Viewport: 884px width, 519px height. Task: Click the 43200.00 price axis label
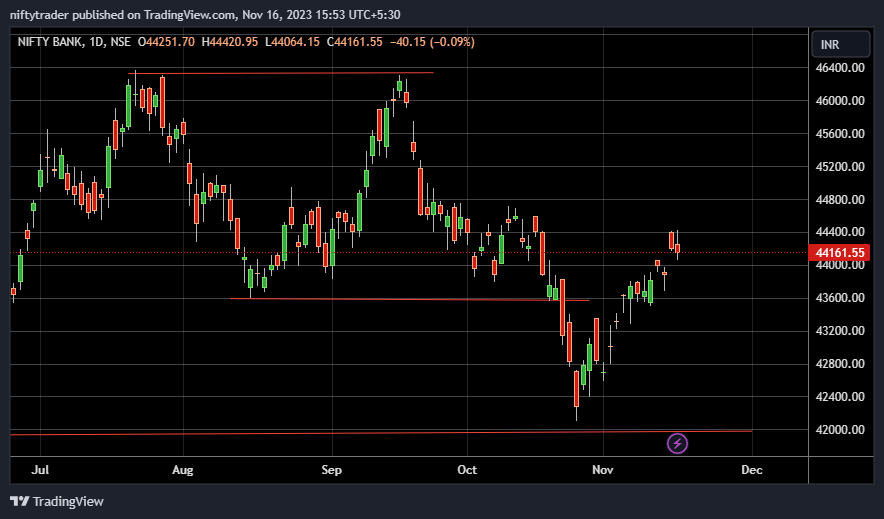click(839, 331)
